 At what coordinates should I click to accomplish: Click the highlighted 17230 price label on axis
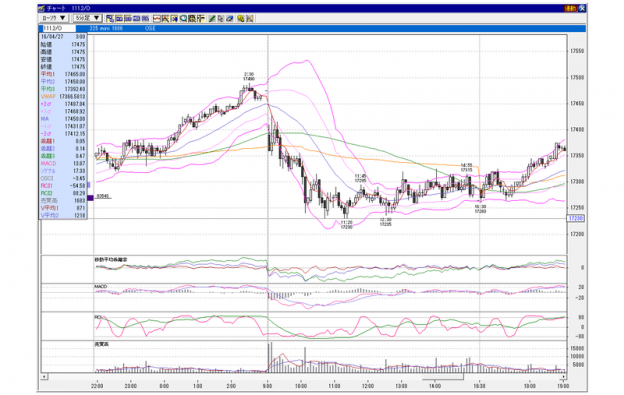pyautogui.click(x=575, y=218)
